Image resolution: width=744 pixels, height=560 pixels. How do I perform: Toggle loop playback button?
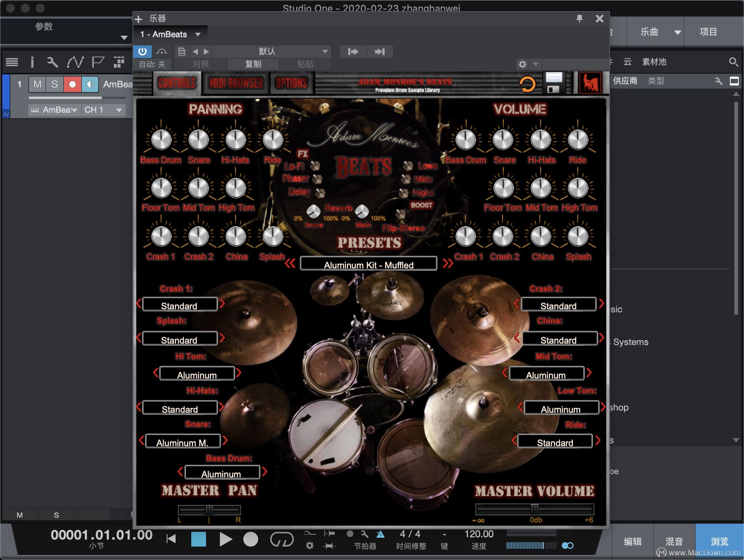(282, 539)
